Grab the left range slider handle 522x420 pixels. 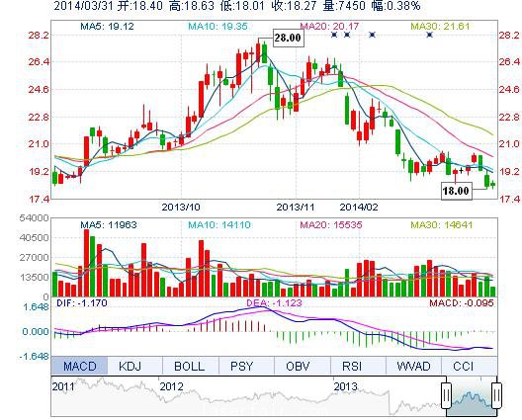click(446, 395)
